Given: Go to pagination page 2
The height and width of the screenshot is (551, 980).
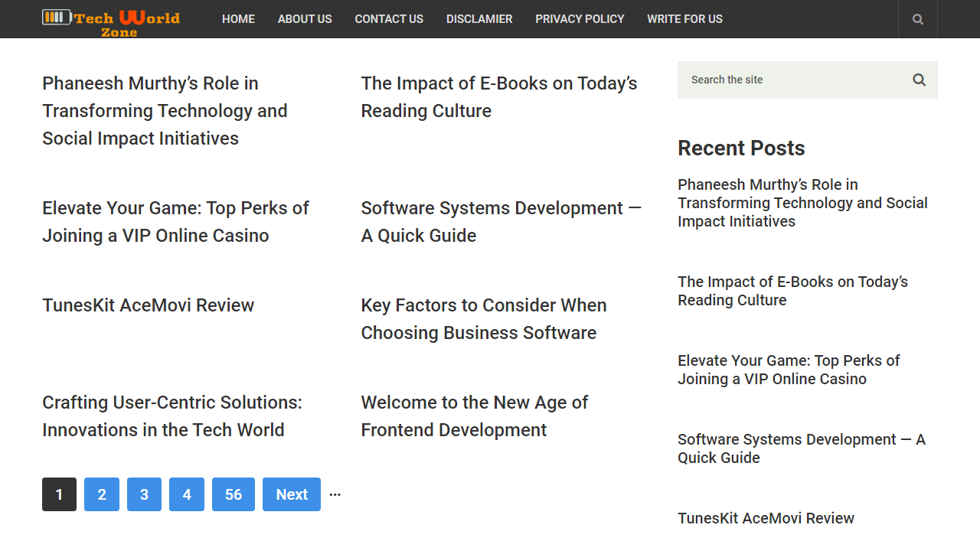Looking at the screenshot, I should (x=101, y=494).
